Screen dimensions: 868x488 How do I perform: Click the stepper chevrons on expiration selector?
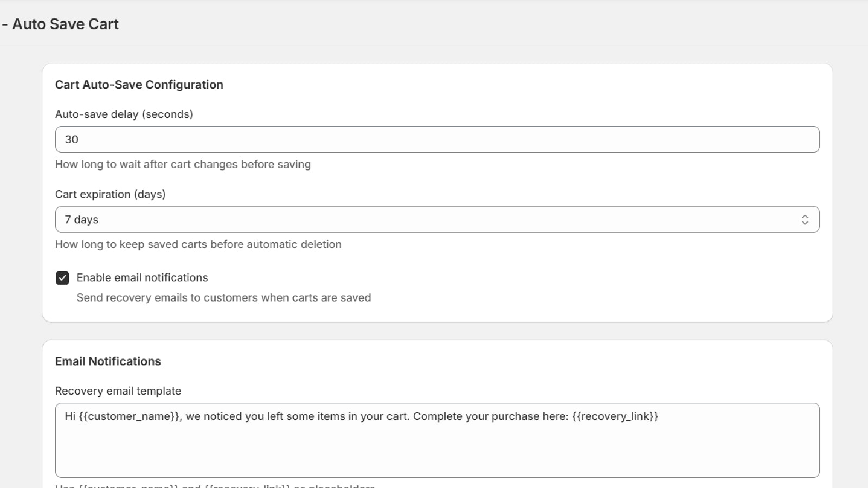806,220
